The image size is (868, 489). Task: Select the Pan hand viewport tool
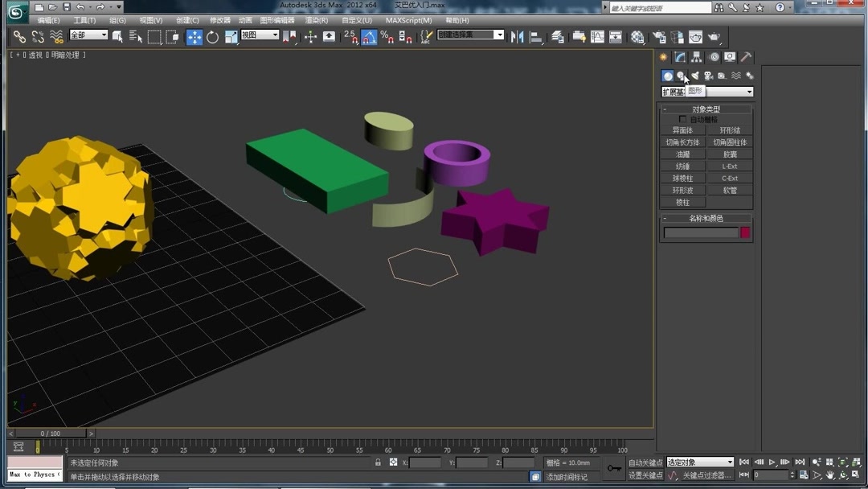(x=830, y=475)
